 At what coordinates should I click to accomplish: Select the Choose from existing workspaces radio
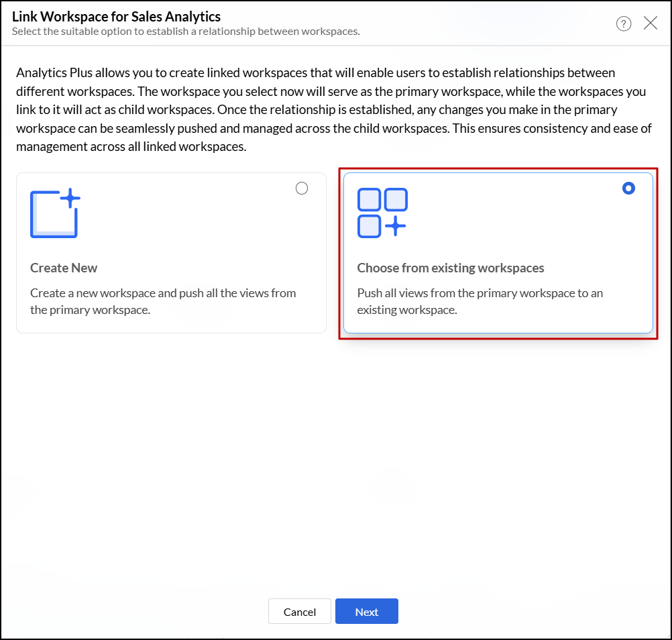(x=628, y=189)
